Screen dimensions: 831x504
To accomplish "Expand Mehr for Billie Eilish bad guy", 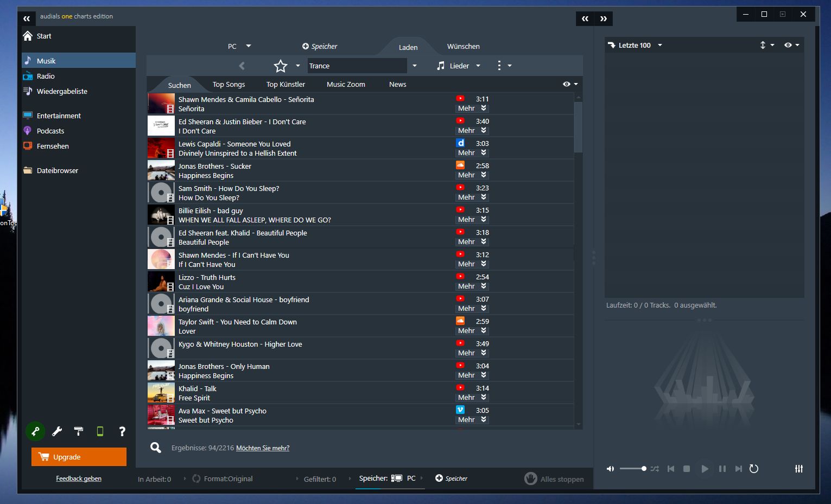I will click(x=472, y=220).
